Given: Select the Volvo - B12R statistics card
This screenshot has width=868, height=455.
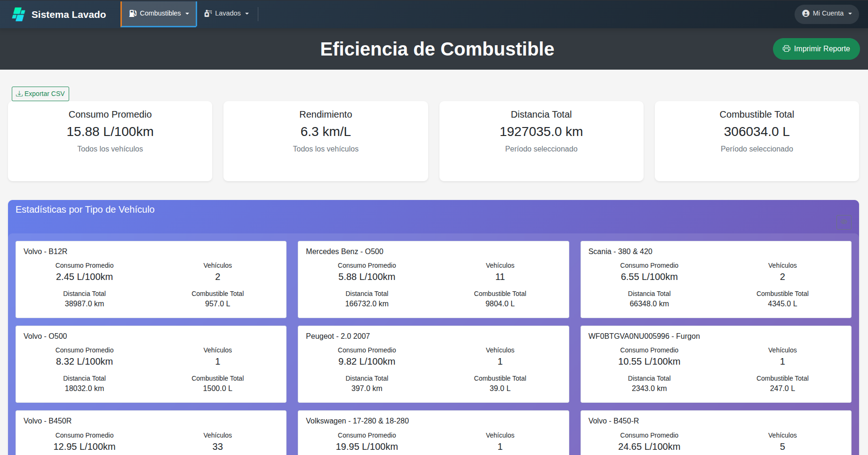Looking at the screenshot, I should (151, 279).
